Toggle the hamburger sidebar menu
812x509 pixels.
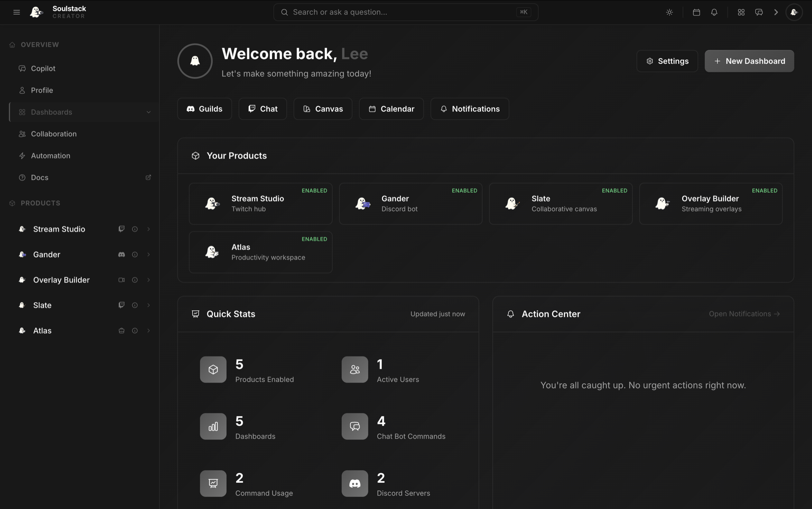[x=16, y=12]
